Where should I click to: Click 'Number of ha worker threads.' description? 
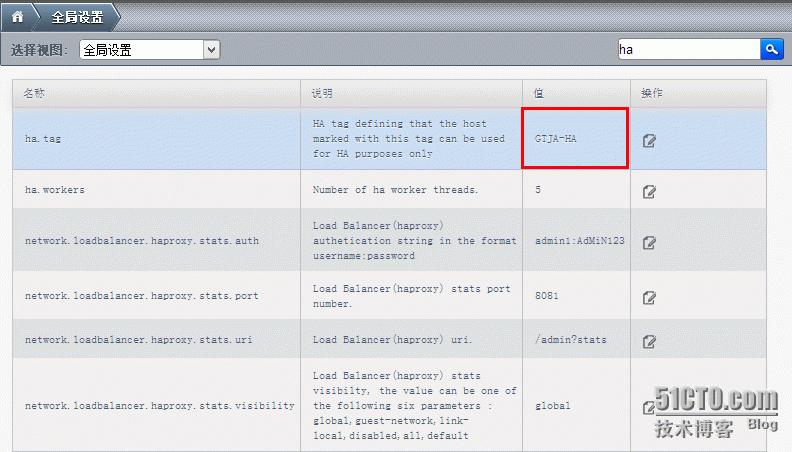point(395,190)
